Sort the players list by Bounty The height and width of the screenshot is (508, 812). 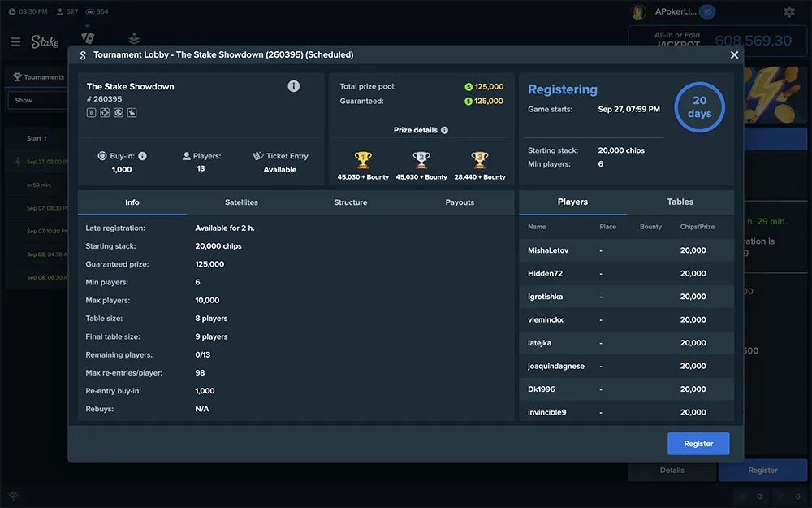[x=650, y=227]
